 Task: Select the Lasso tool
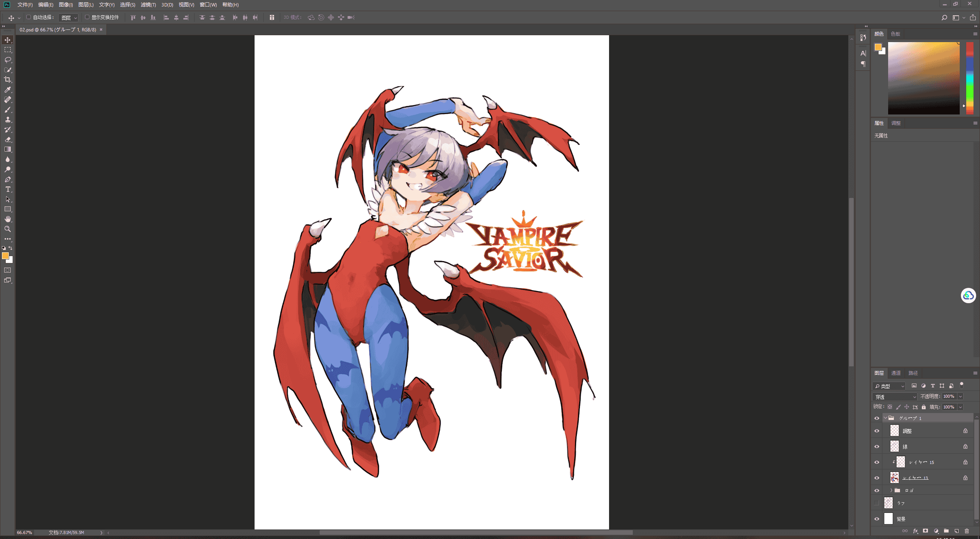[x=8, y=60]
